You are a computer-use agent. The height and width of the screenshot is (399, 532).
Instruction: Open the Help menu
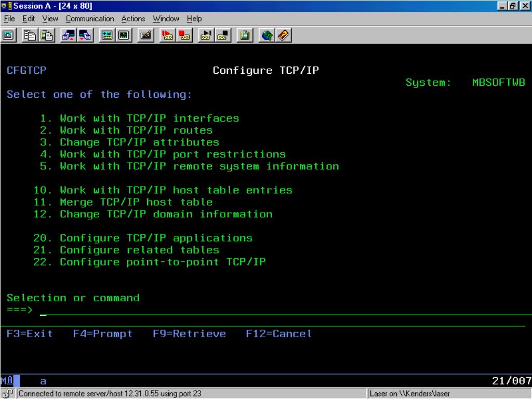coord(194,19)
